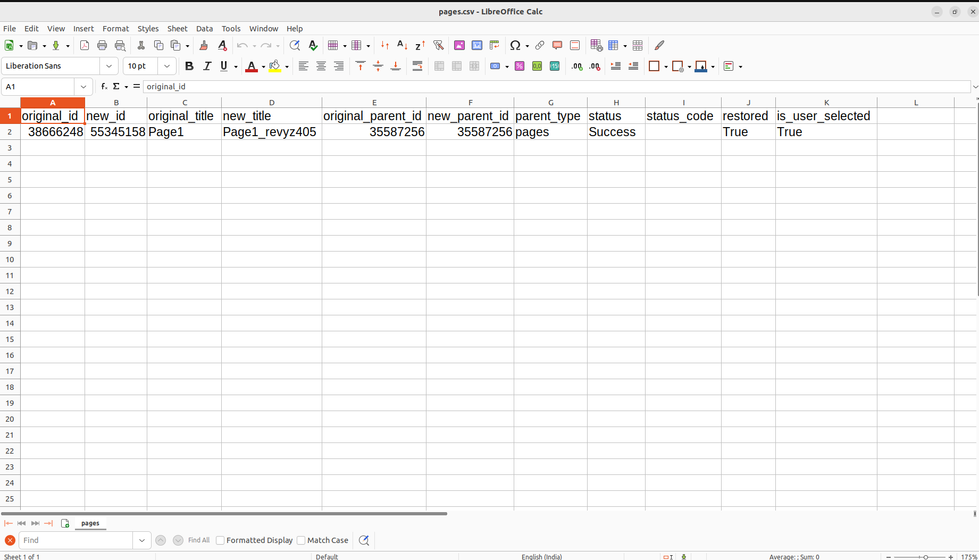The image size is (979, 560).
Task: Click the Export as PDF icon
Action: 85,46
